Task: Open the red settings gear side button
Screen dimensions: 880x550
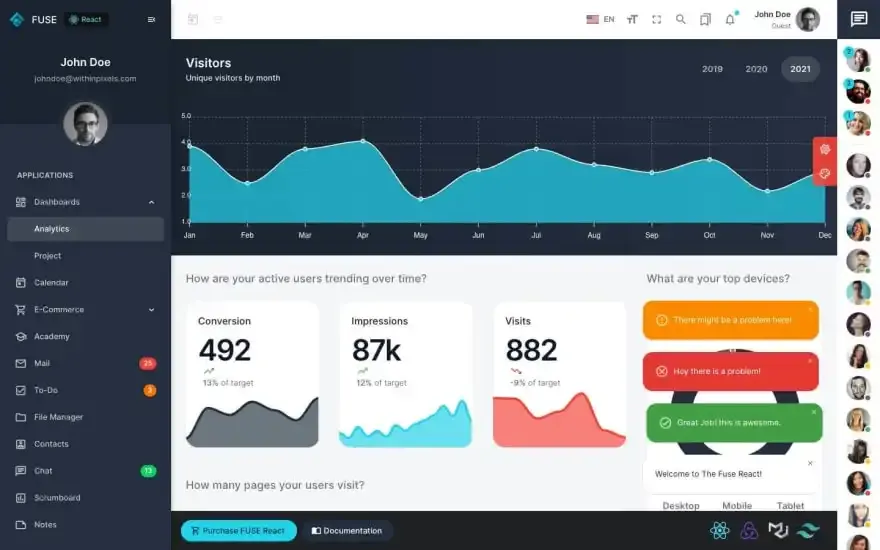Action: (824, 149)
